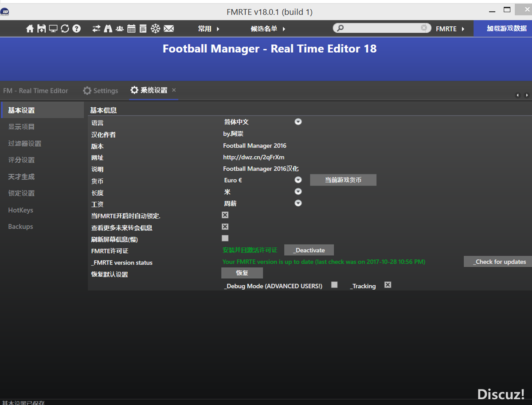Click the save disk icon
Screen dimensions: 532x405
[42, 29]
